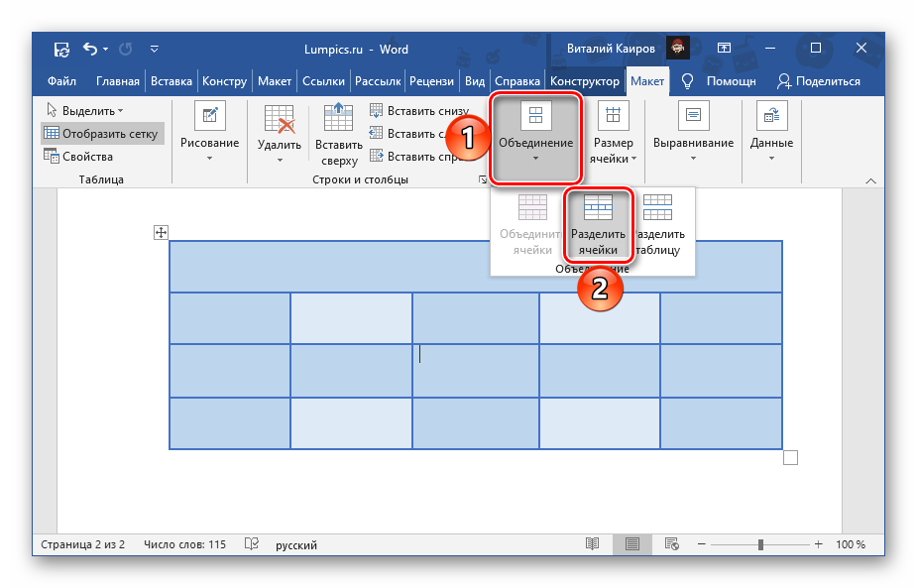Switch to Web Layout view in status bar

click(x=670, y=544)
